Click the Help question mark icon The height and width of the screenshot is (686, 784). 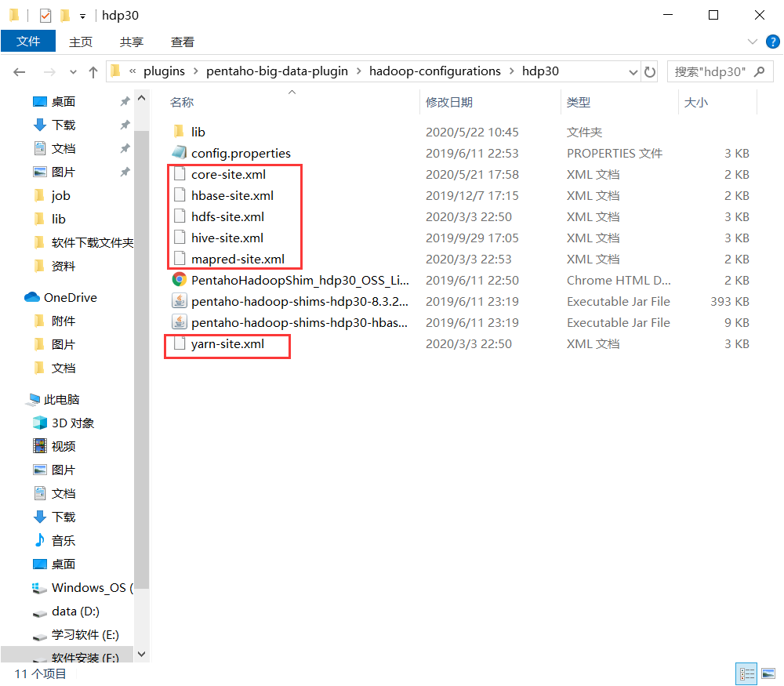click(x=772, y=42)
